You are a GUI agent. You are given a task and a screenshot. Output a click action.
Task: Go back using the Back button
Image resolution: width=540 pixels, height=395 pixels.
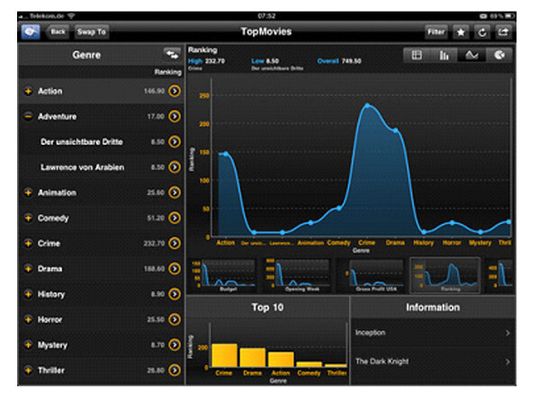click(57, 32)
